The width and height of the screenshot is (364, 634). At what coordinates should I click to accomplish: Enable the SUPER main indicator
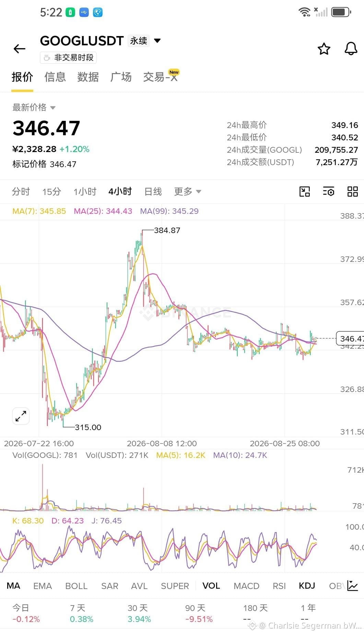pyautogui.click(x=175, y=586)
